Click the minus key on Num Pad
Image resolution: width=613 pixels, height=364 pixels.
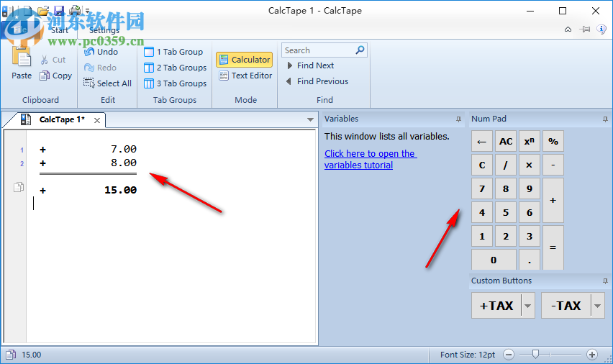553,165
